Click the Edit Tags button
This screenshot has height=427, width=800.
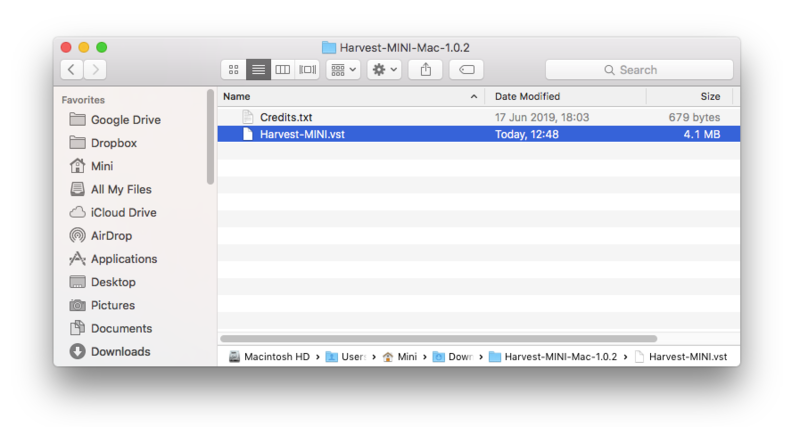click(x=466, y=69)
